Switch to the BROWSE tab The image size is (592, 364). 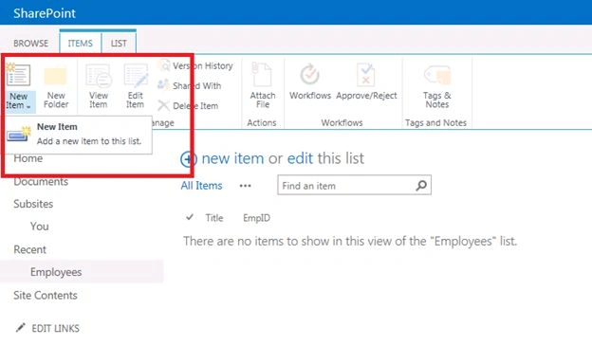coord(30,44)
